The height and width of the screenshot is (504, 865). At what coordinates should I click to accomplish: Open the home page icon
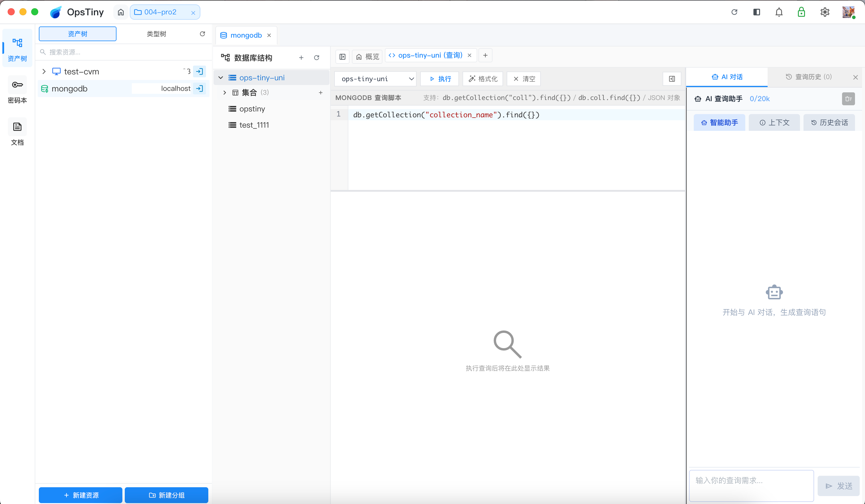point(121,12)
